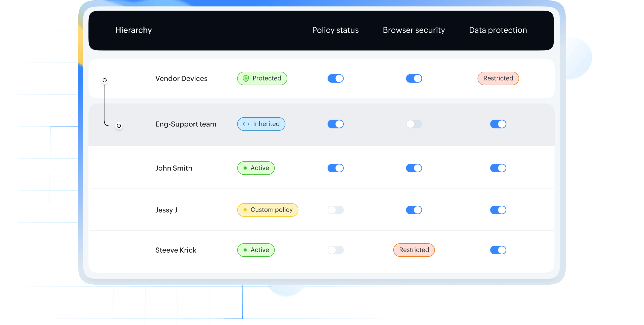Toggle Steeve Krick data protection switch
Viewport: 644px width, 325px height.
(x=498, y=250)
